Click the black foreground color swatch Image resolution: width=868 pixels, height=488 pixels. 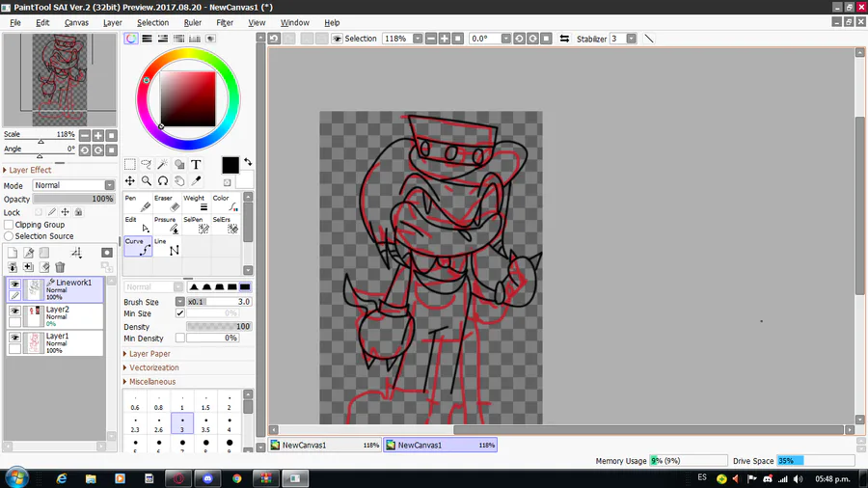pyautogui.click(x=231, y=165)
